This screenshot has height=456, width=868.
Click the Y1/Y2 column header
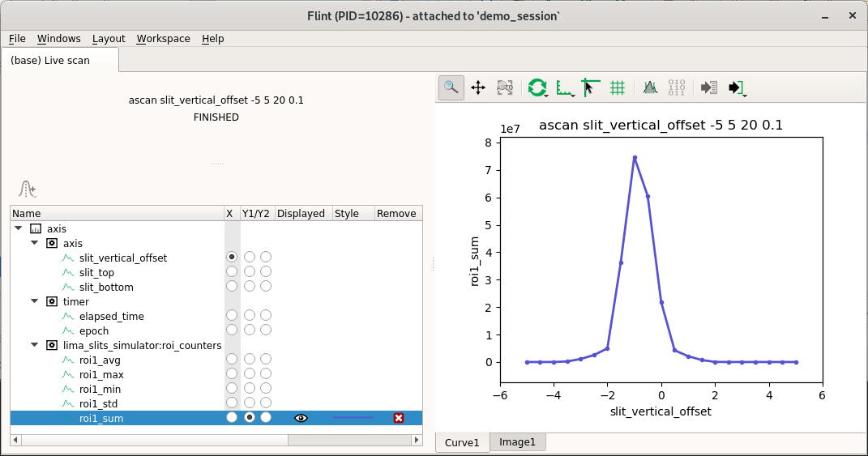pos(256,213)
